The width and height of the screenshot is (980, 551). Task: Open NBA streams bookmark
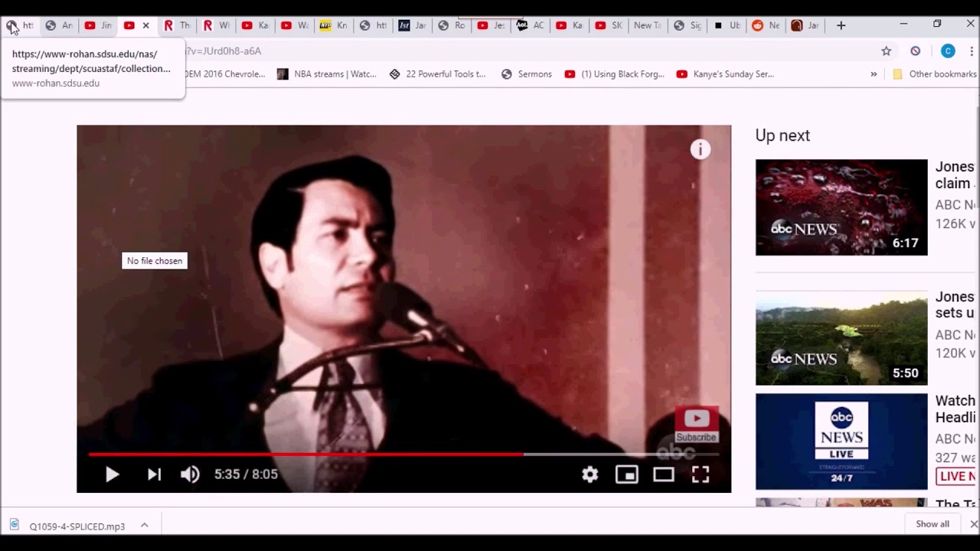[x=327, y=74]
